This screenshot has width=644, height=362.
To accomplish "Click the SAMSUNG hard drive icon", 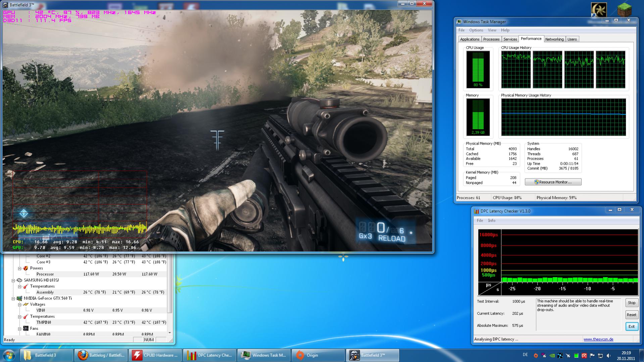I will tap(19, 280).
